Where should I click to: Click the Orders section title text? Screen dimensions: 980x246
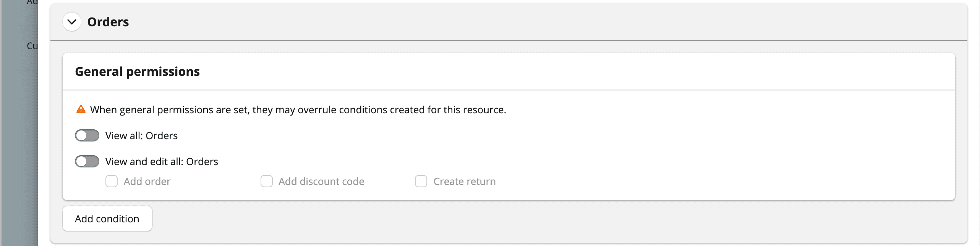(108, 22)
